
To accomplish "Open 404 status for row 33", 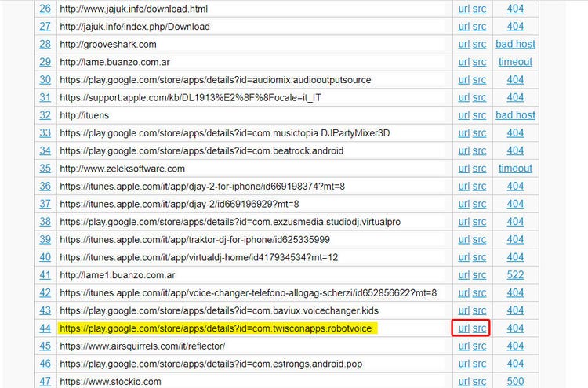I will click(x=515, y=132).
